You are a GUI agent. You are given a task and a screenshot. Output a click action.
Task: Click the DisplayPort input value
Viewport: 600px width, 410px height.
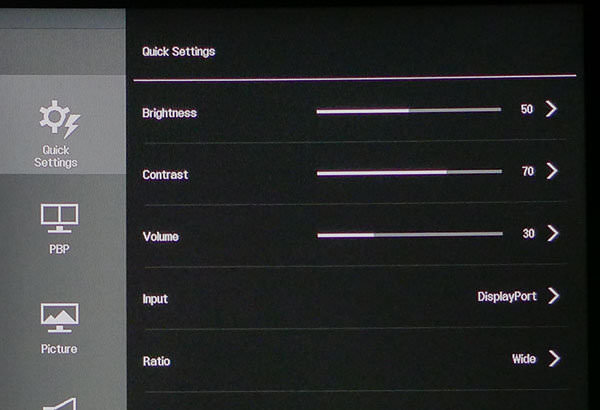click(506, 297)
